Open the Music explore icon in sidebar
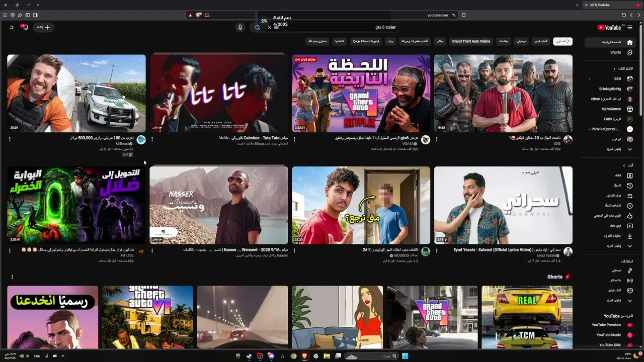 pos(629,270)
